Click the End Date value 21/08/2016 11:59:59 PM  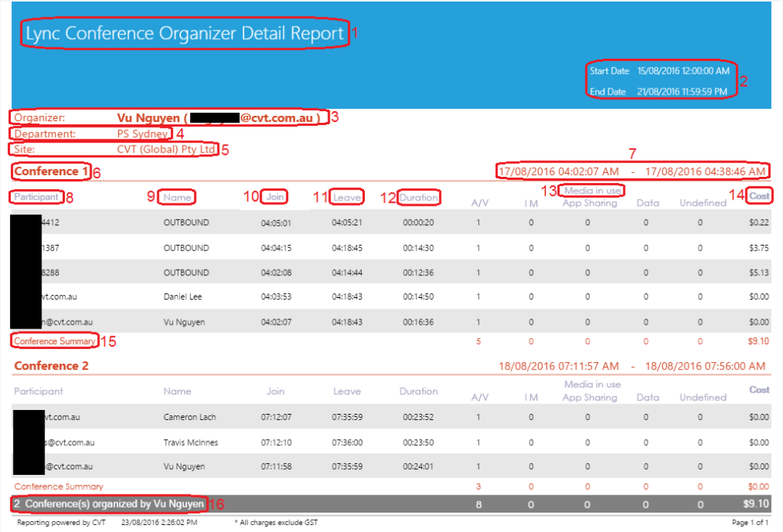[682, 92]
